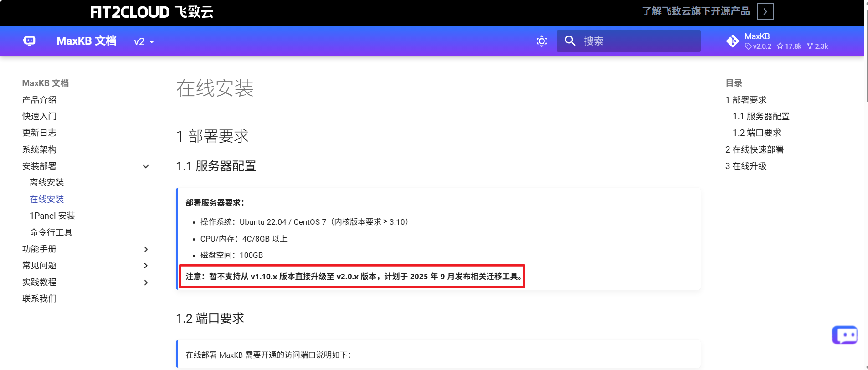Jump to 1.1 服务器配置 in table of contents
Screen dimensions: 868x370
pyautogui.click(x=761, y=116)
